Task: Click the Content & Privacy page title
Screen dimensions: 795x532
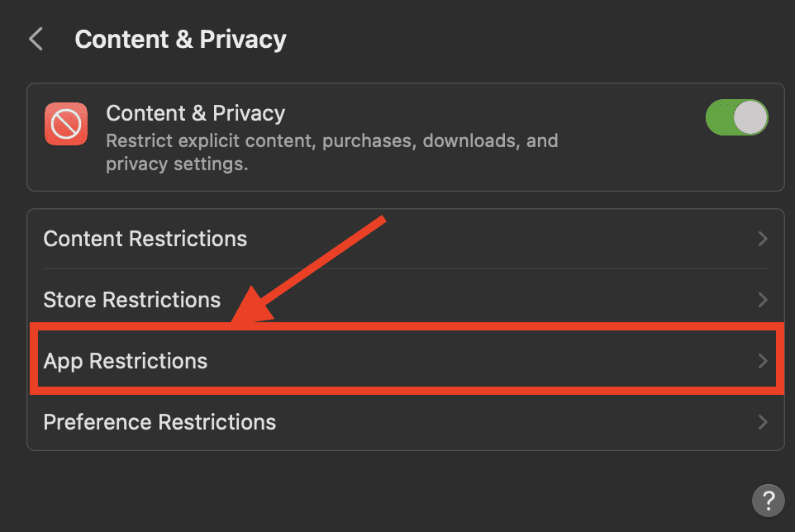Action: pyautogui.click(x=180, y=39)
